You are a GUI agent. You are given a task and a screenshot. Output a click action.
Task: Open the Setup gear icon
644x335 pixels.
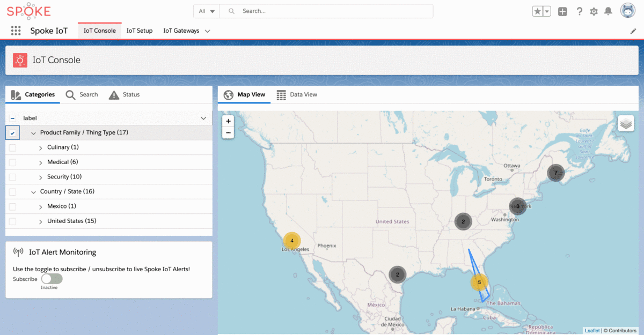pyautogui.click(x=594, y=11)
